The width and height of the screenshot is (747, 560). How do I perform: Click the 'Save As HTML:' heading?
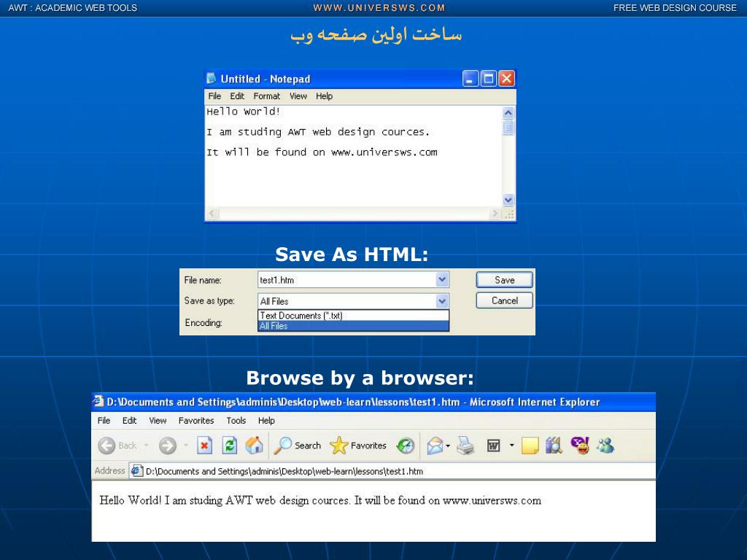352,254
